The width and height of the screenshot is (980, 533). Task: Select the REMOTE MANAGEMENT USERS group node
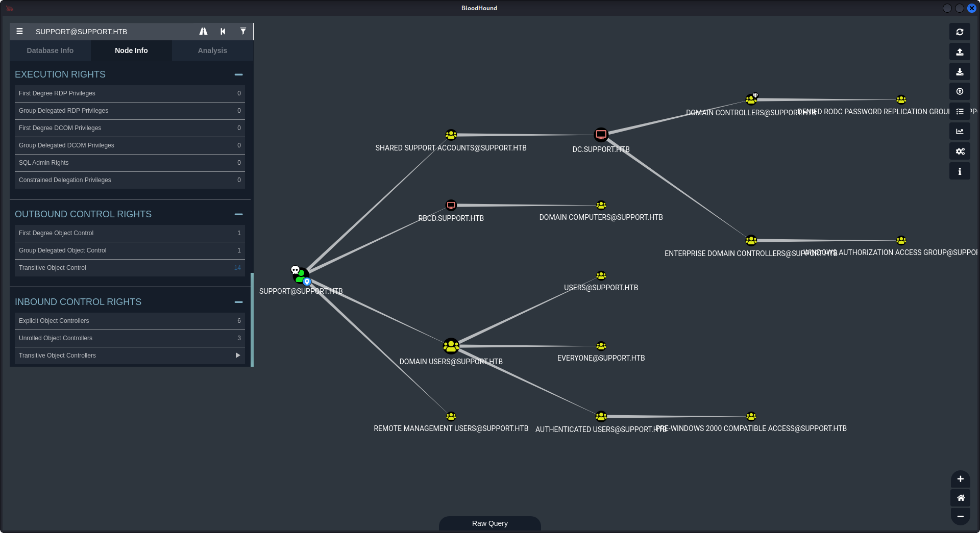pos(451,416)
